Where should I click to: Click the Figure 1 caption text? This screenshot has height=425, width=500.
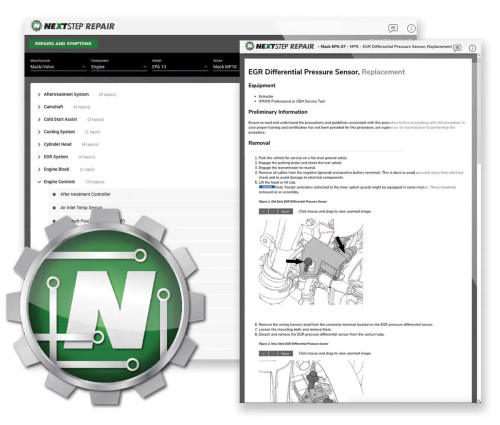click(293, 201)
